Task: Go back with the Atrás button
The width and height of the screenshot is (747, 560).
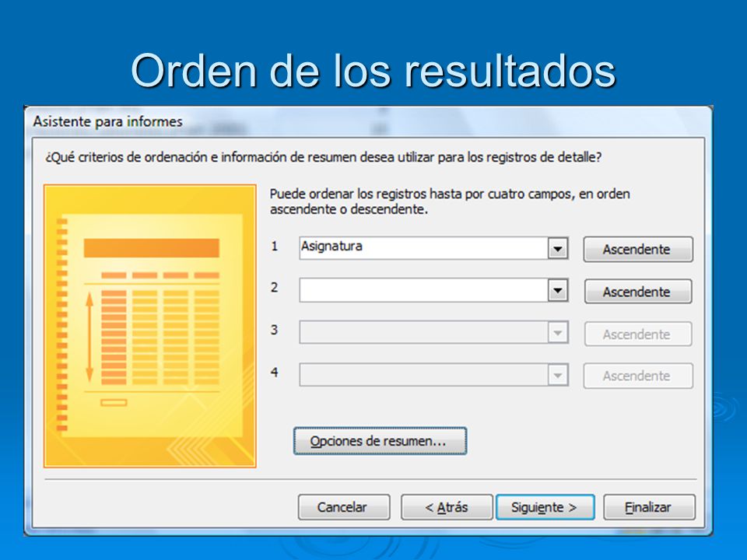Action: tap(447, 507)
